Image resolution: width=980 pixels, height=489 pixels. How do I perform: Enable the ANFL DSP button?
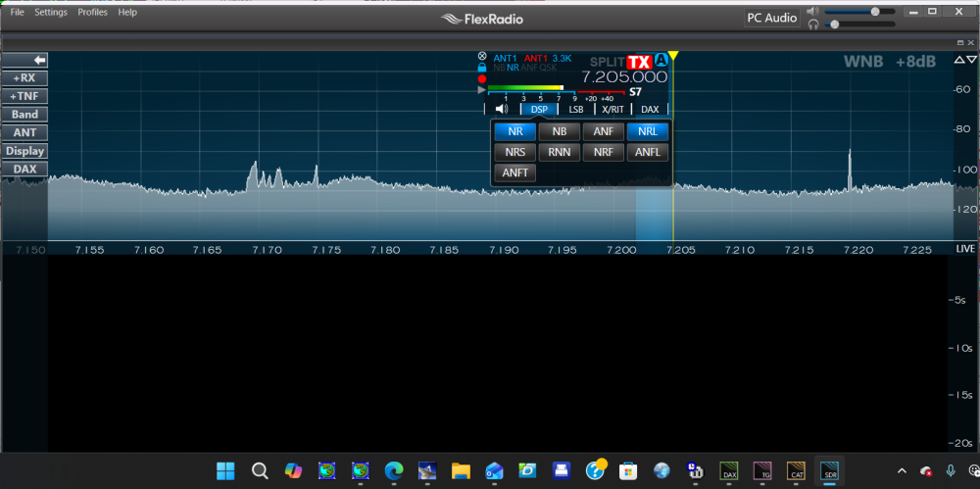tap(648, 152)
